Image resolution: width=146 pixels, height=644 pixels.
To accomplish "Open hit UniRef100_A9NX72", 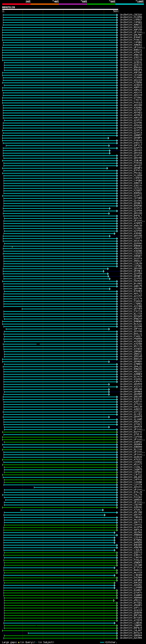I will (x=131, y=25).
